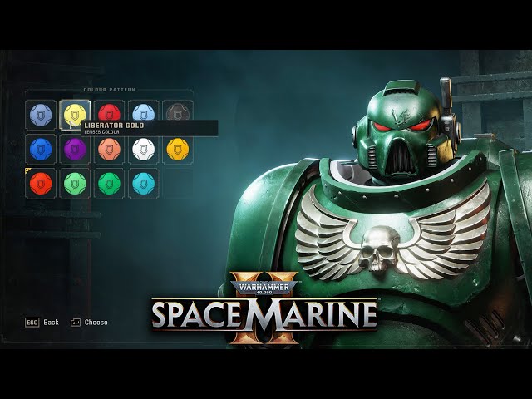Click the LIBERATOR GOLD tooltip title
This screenshot has height=399, width=532.
click(x=114, y=126)
